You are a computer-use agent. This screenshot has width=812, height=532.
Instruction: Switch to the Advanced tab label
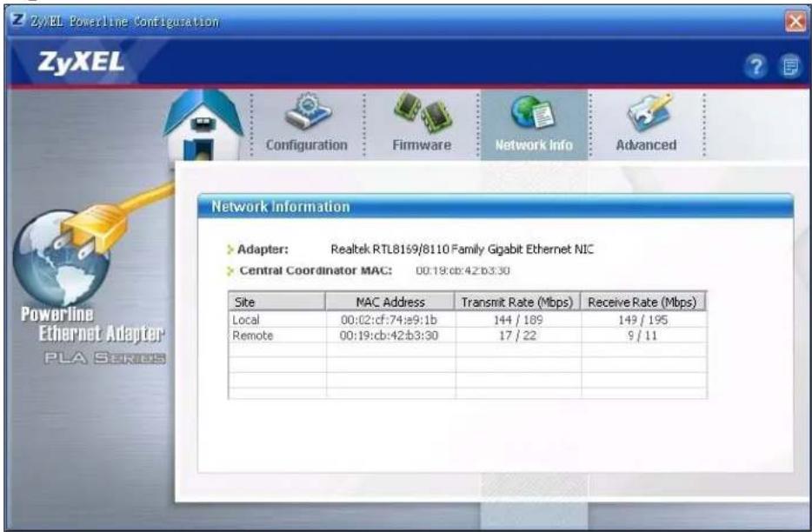pos(646,145)
